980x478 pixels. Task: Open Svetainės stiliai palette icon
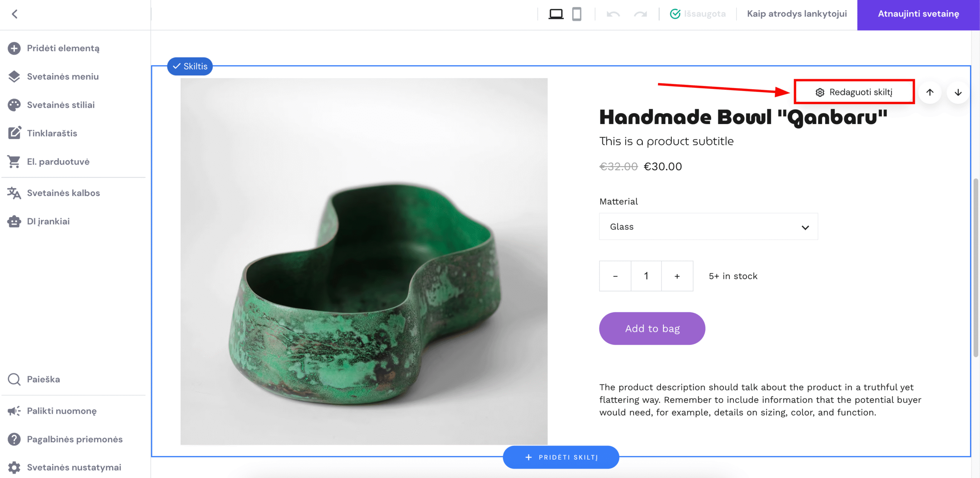click(14, 105)
